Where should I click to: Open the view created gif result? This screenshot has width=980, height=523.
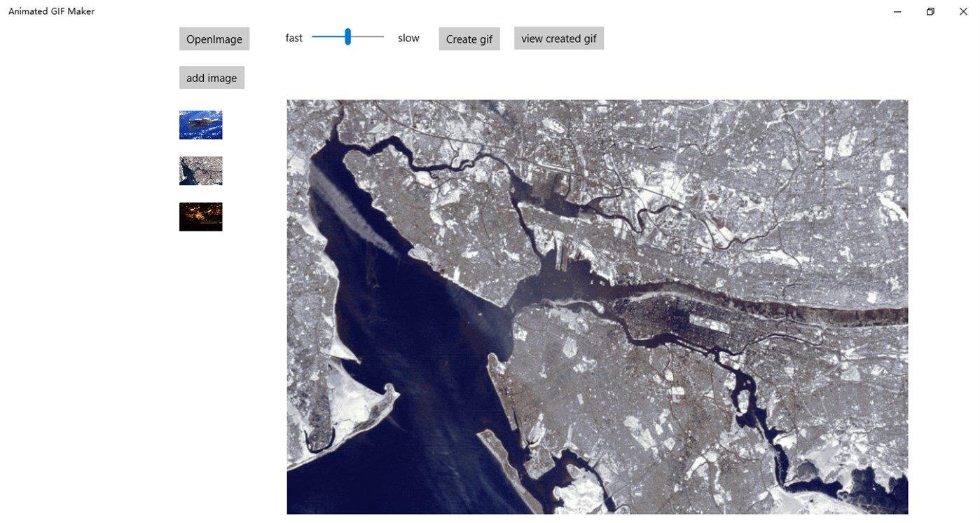[558, 38]
